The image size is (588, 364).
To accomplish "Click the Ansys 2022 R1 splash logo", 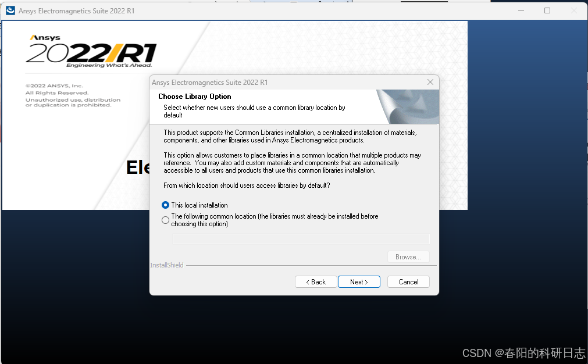I will (91, 51).
